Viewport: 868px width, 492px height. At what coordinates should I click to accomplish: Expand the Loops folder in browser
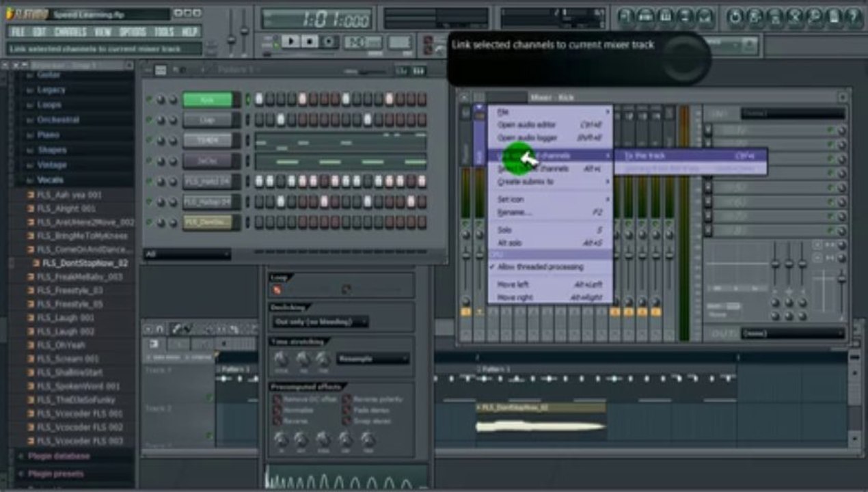coord(49,105)
